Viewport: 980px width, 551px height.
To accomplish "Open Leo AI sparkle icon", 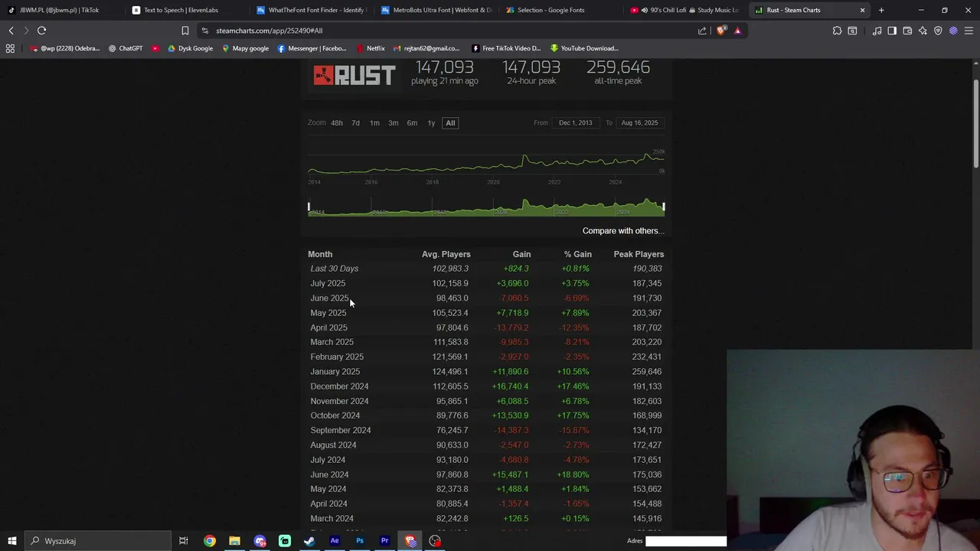I will click(923, 31).
